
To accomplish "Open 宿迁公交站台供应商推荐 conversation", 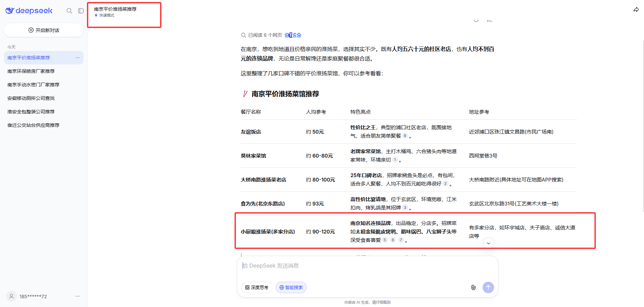I will point(44,125).
